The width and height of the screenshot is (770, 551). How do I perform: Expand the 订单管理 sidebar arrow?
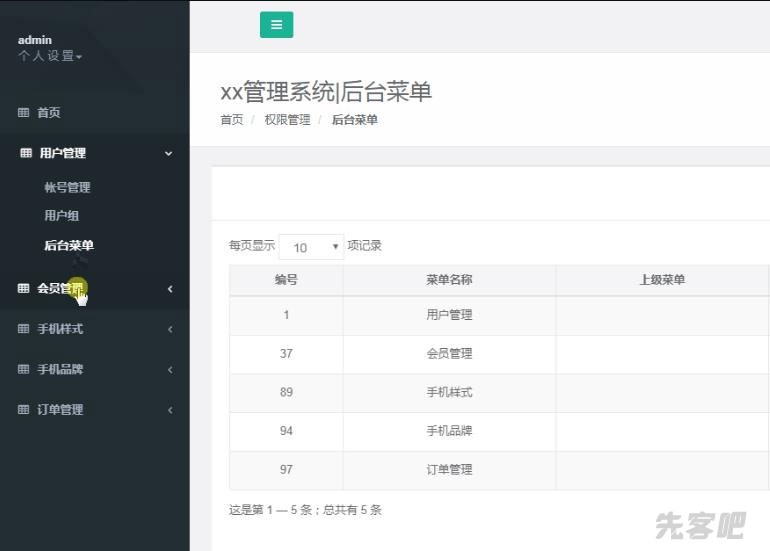coord(170,410)
